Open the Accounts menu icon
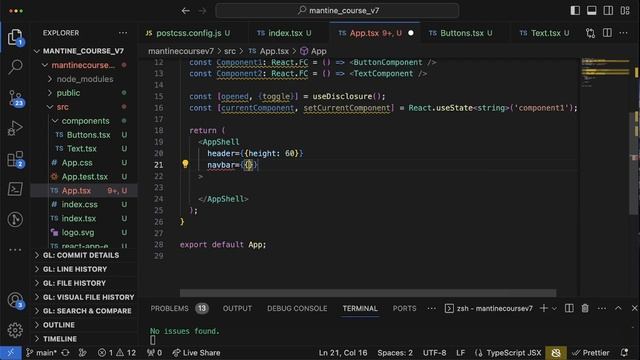The width and height of the screenshot is (640, 360). pyautogui.click(x=16, y=300)
